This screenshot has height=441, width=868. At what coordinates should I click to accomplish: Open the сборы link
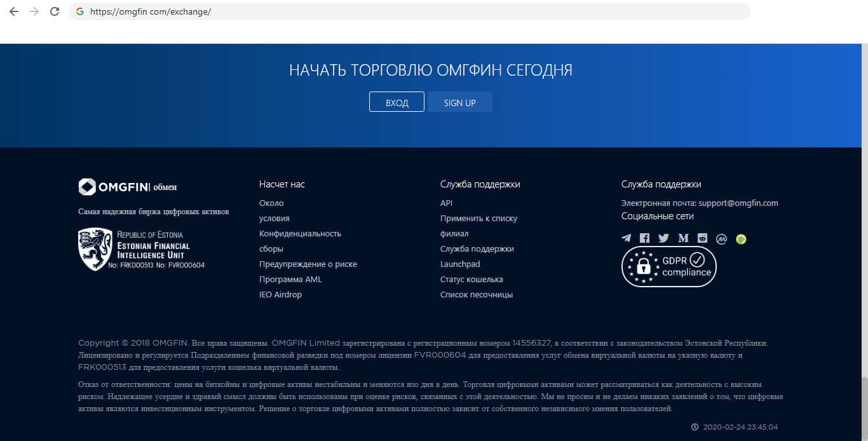click(x=271, y=249)
